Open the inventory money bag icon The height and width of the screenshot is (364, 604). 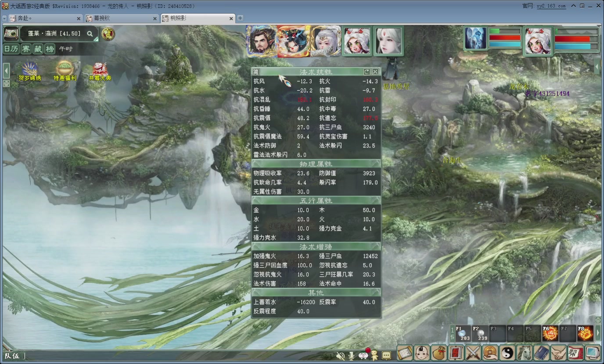tap(439, 353)
